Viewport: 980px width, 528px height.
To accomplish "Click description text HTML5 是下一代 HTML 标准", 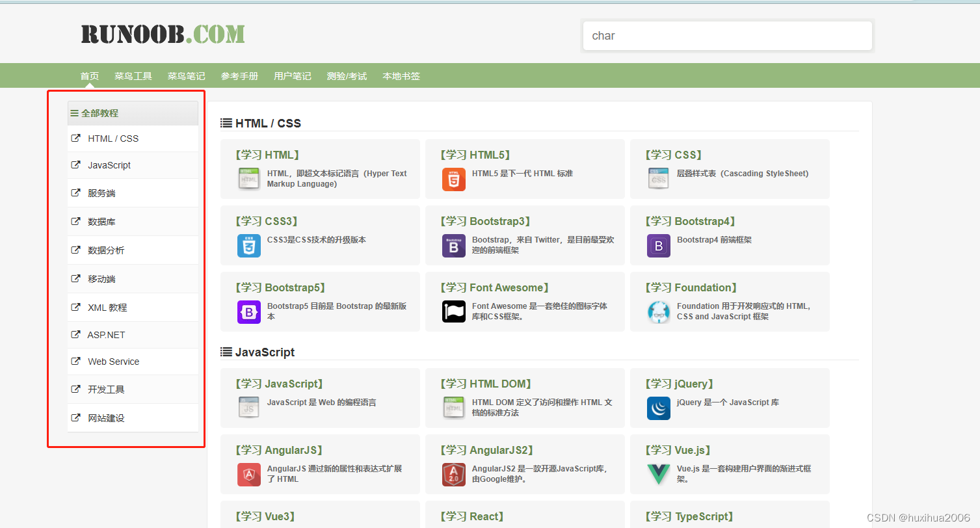I will [522, 174].
